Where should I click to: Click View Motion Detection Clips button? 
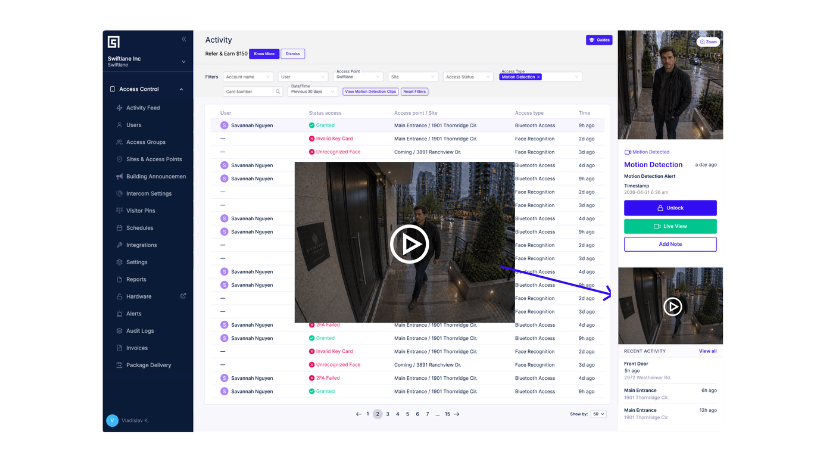(x=370, y=92)
